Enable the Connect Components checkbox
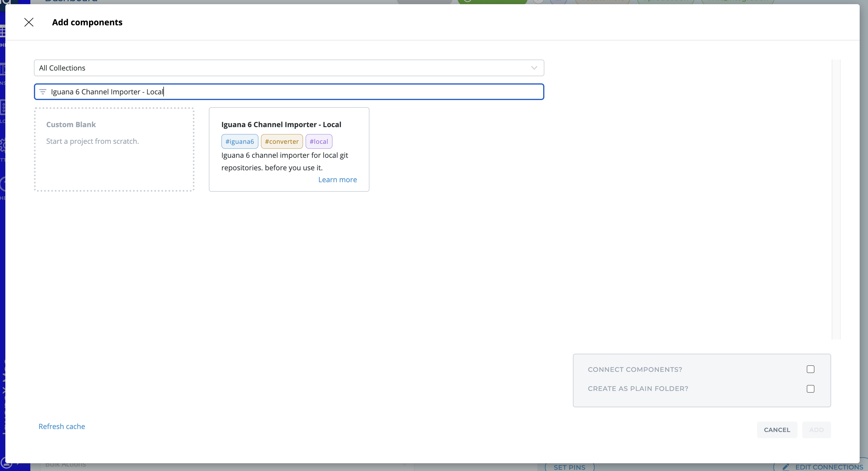Screen dimensions: 868x471 810,369
